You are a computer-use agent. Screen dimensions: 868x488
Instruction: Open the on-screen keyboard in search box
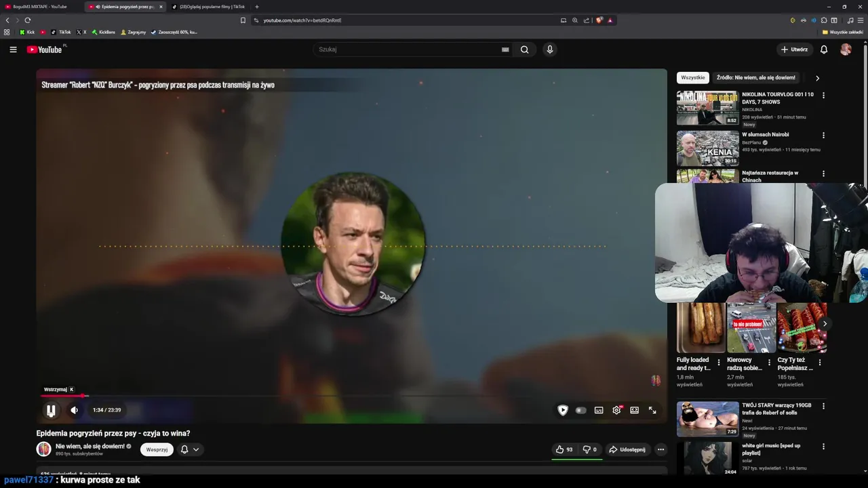[x=505, y=49]
